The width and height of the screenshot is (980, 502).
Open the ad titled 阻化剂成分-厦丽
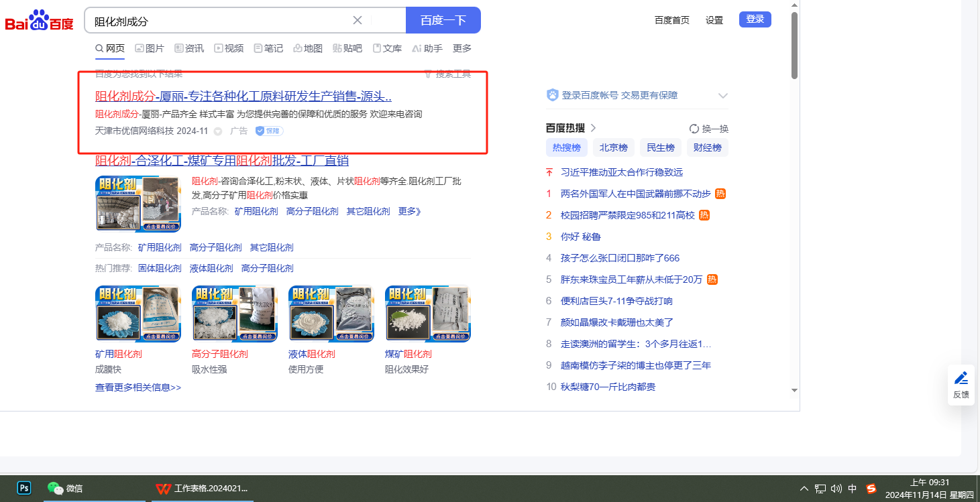click(x=243, y=96)
